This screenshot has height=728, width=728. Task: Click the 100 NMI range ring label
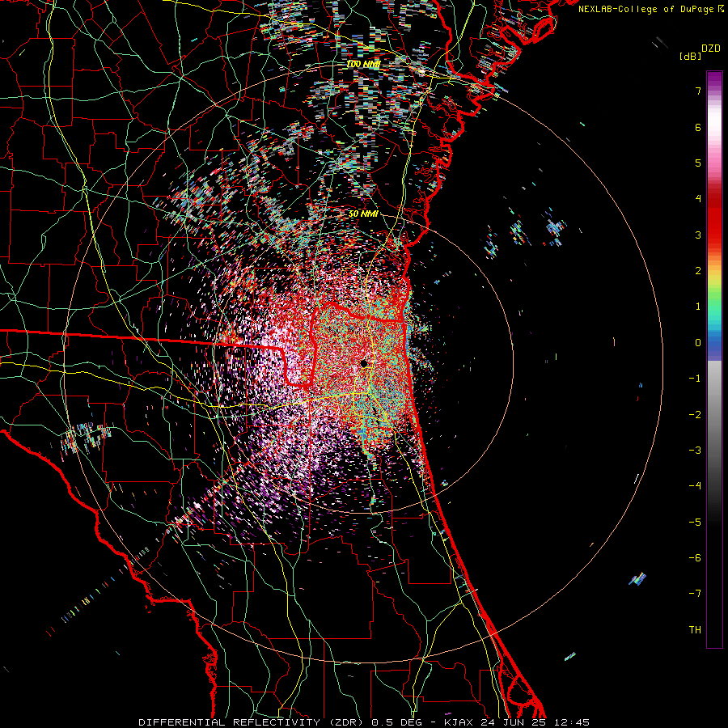click(363, 64)
